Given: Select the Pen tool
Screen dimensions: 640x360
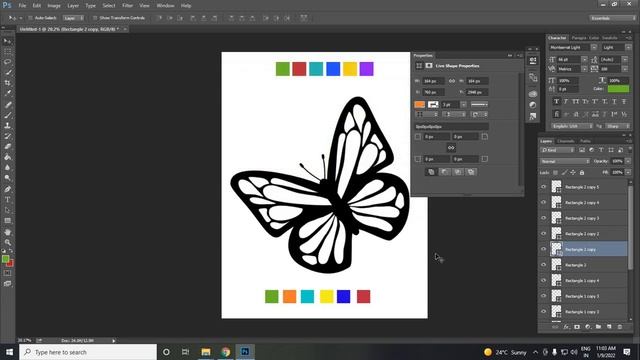Looking at the screenshot, I should pos(7,189).
